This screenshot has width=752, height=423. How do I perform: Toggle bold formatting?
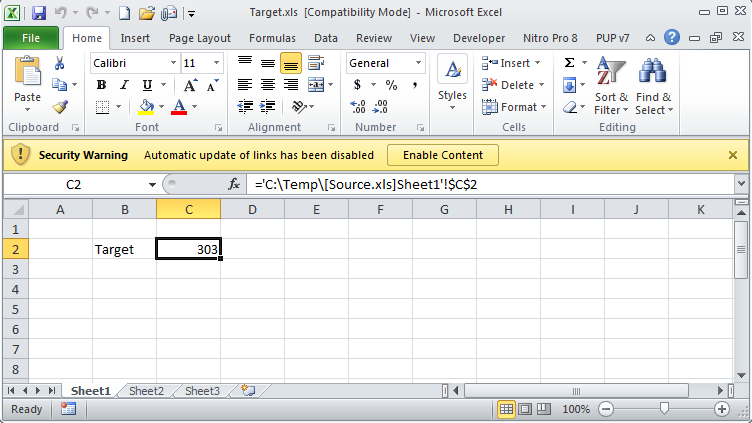tap(101, 85)
